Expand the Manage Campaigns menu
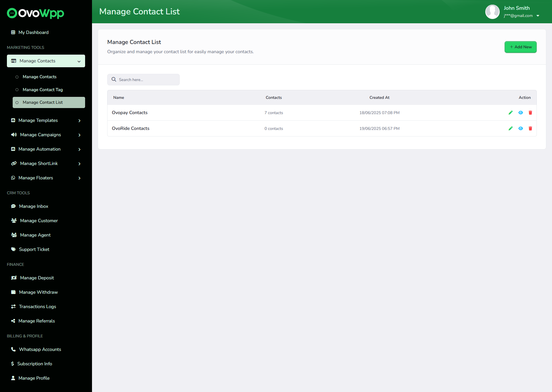The image size is (552, 392). 79,135
